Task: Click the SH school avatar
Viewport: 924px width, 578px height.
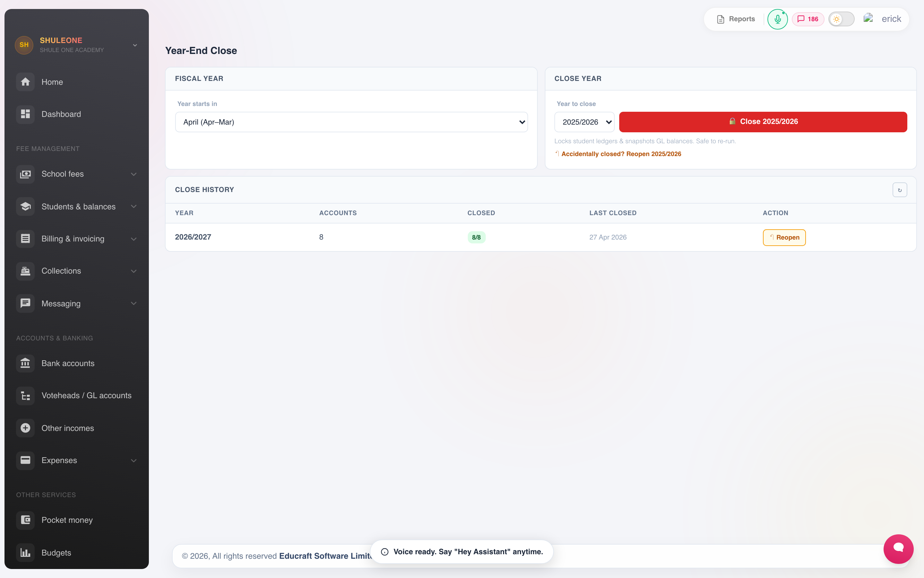Action: coord(24,45)
